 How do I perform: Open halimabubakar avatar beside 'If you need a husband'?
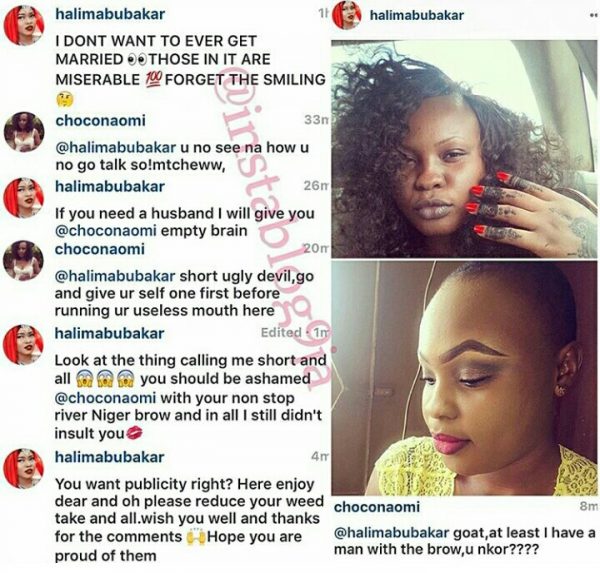(24, 198)
